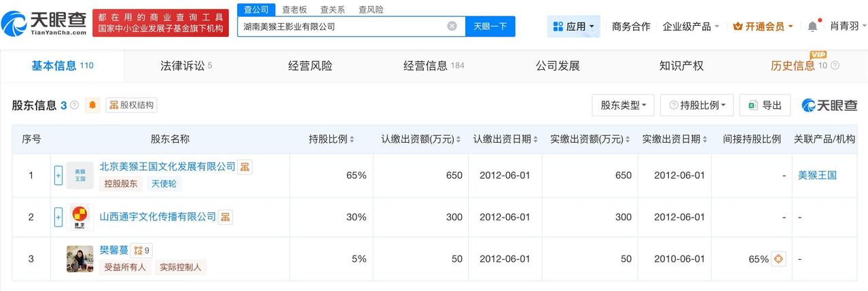This screenshot has width=868, height=291.
Task: Open the 股东类型 filter dropdown
Action: 623,105
